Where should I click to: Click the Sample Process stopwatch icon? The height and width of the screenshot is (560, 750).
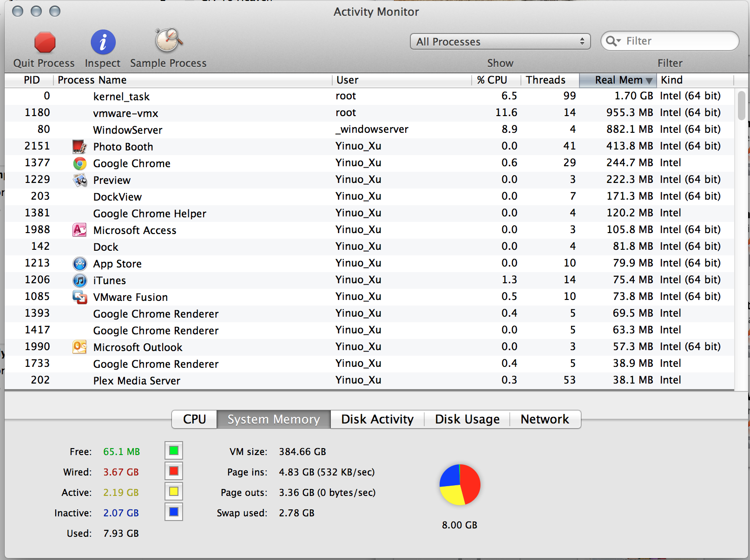[x=169, y=40]
